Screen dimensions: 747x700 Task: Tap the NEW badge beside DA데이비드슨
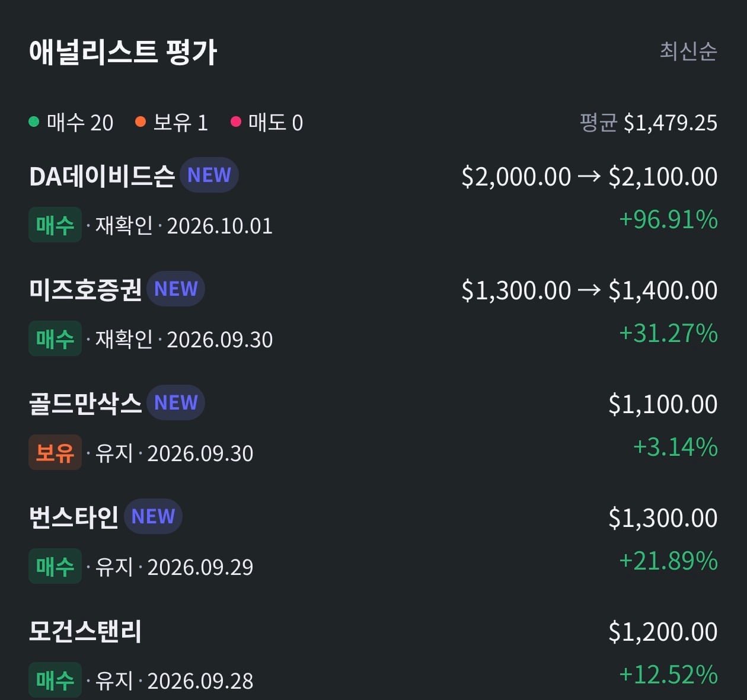[x=209, y=175]
